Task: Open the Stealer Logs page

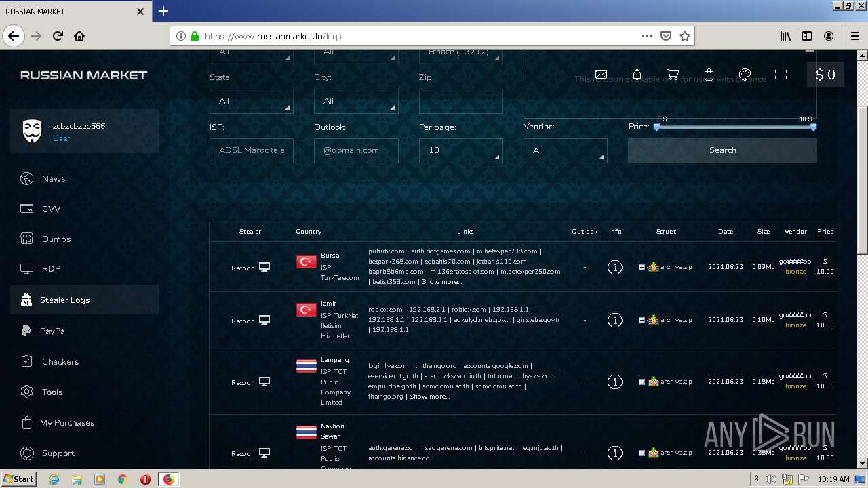Action: pyautogui.click(x=85, y=300)
